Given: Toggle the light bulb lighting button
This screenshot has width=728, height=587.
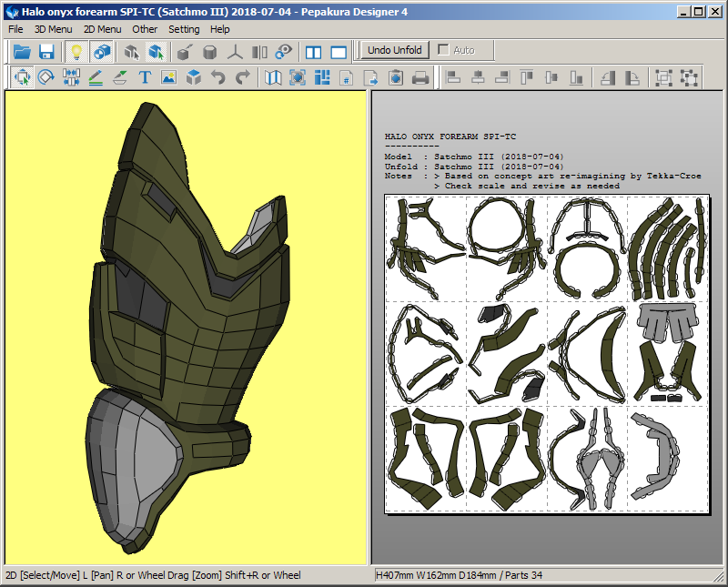Looking at the screenshot, I should tap(76, 52).
